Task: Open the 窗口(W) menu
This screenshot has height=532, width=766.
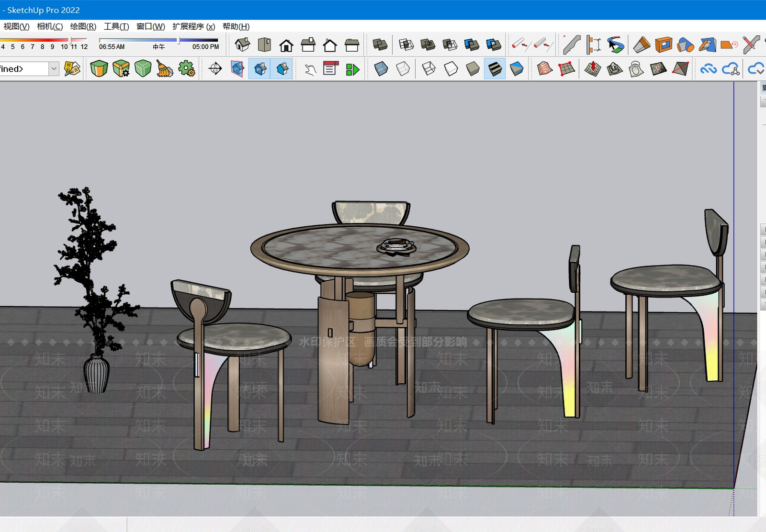Action: point(151,26)
